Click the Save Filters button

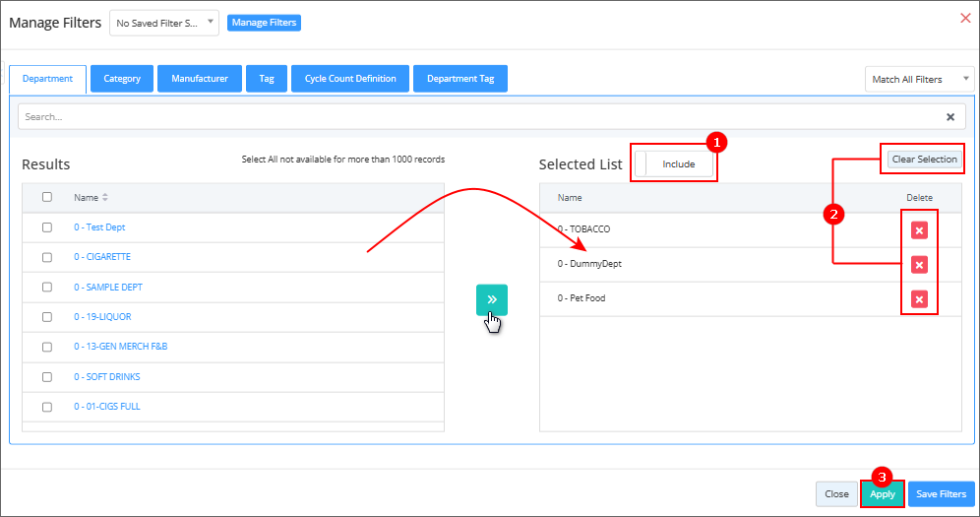[941, 494]
